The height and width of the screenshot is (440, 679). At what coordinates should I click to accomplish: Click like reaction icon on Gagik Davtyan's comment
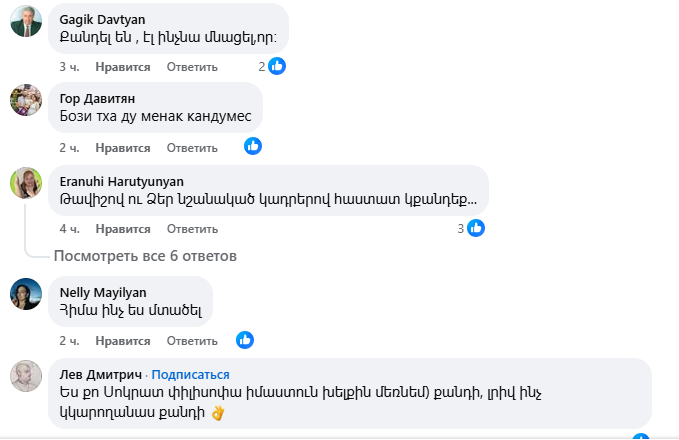pyautogui.click(x=277, y=66)
